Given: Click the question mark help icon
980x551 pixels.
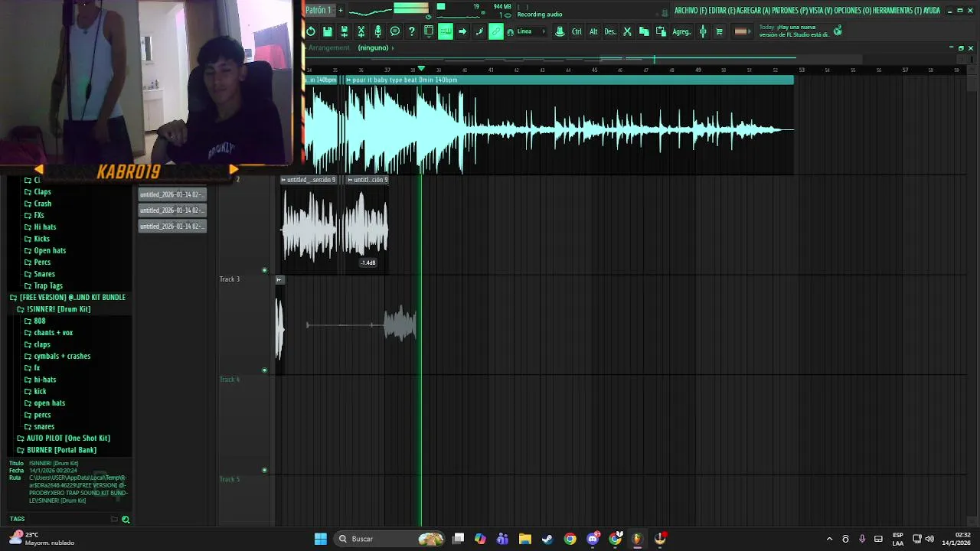Looking at the screenshot, I should point(412,31).
